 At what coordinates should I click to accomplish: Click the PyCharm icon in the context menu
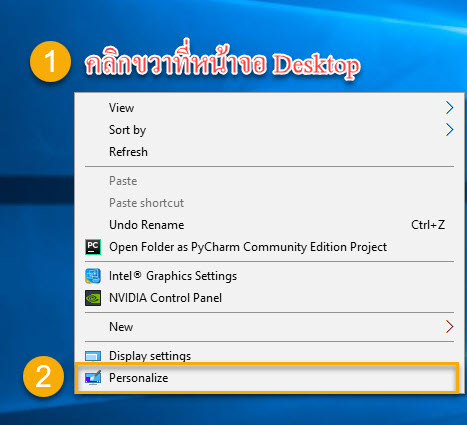point(93,247)
